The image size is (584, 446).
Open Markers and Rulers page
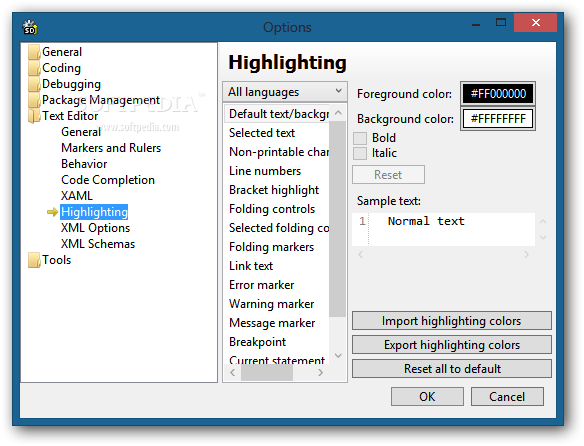point(111,148)
